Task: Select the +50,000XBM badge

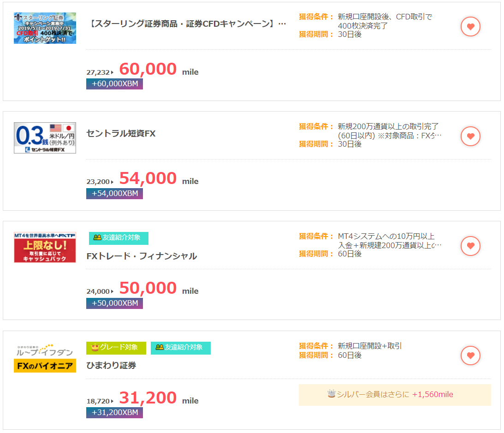Action: point(114,303)
